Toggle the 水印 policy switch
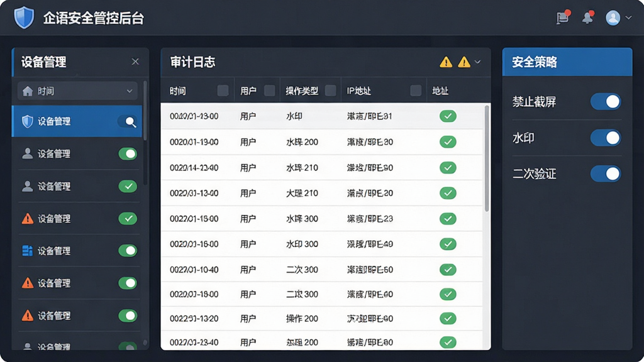Screen dimensions: 644x362 (x=606, y=138)
